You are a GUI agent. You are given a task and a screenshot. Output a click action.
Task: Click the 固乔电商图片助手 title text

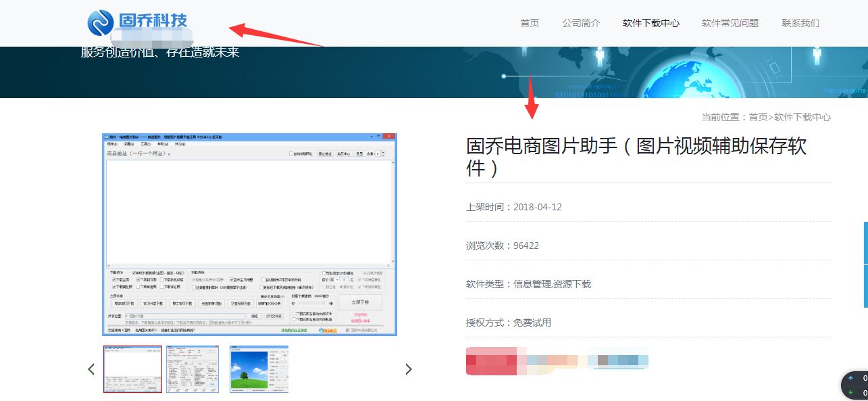tap(636, 157)
